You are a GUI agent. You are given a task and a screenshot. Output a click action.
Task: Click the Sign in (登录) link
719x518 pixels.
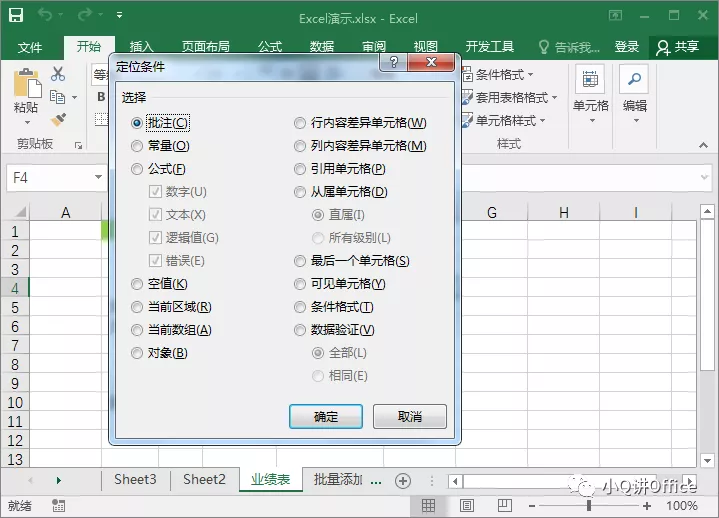point(626,47)
